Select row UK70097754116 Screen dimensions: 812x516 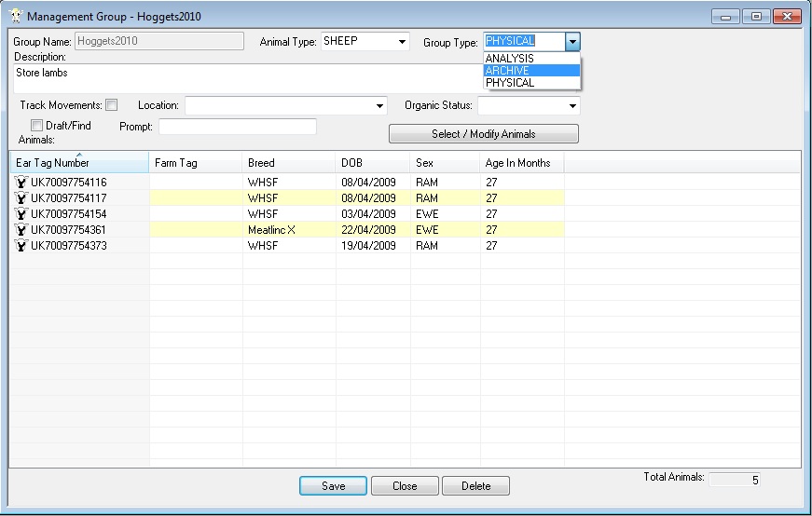click(x=287, y=183)
